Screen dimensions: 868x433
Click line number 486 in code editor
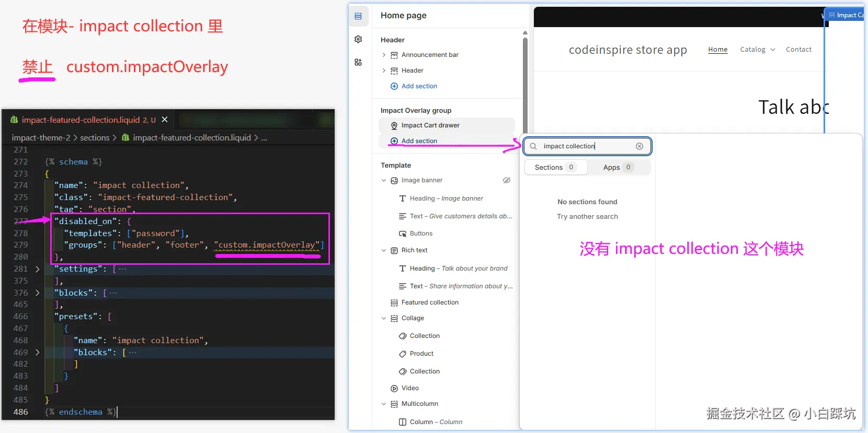21,412
